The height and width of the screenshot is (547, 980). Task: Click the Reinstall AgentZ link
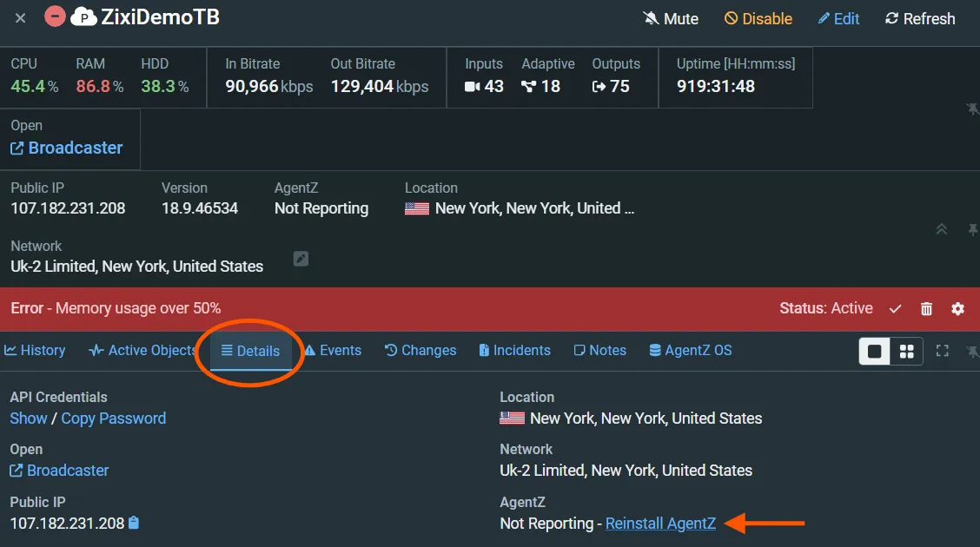[660, 524]
